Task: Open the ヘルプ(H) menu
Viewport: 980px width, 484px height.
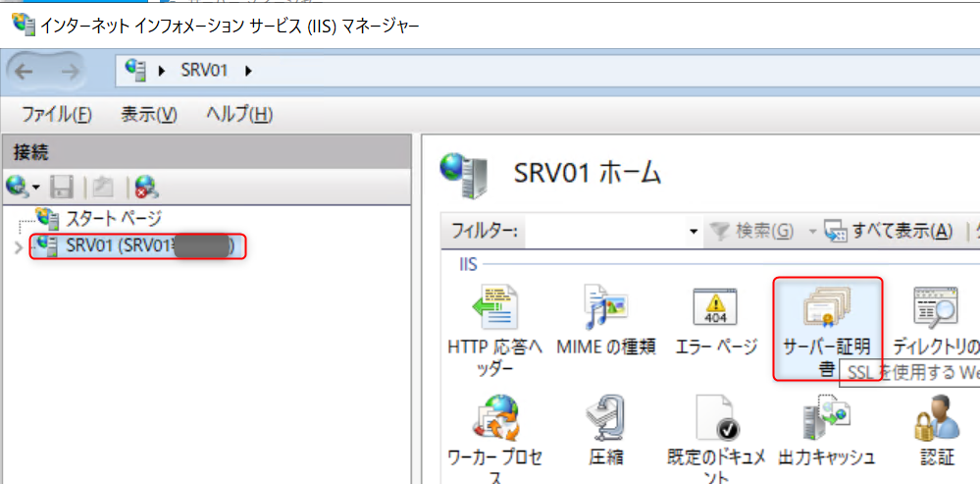Action: (x=239, y=115)
